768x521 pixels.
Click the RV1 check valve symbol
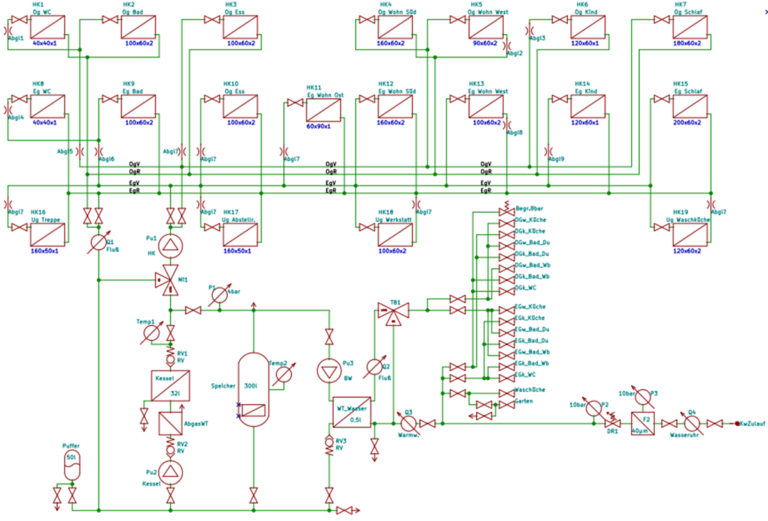click(x=170, y=357)
